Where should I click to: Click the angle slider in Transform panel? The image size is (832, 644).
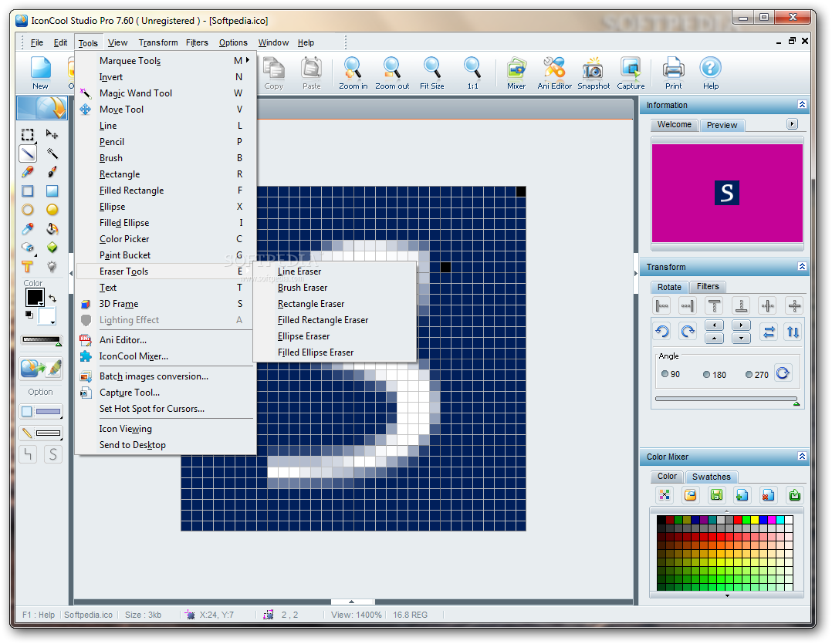tap(725, 399)
